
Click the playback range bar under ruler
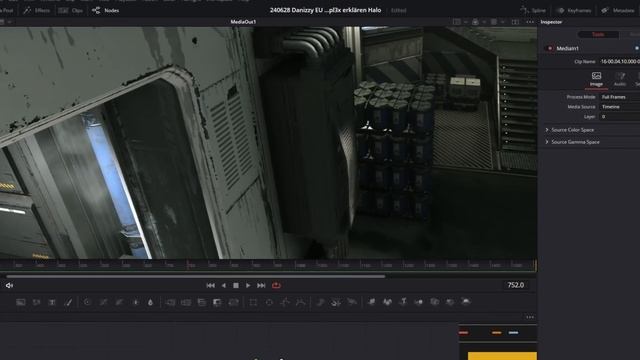196,276
